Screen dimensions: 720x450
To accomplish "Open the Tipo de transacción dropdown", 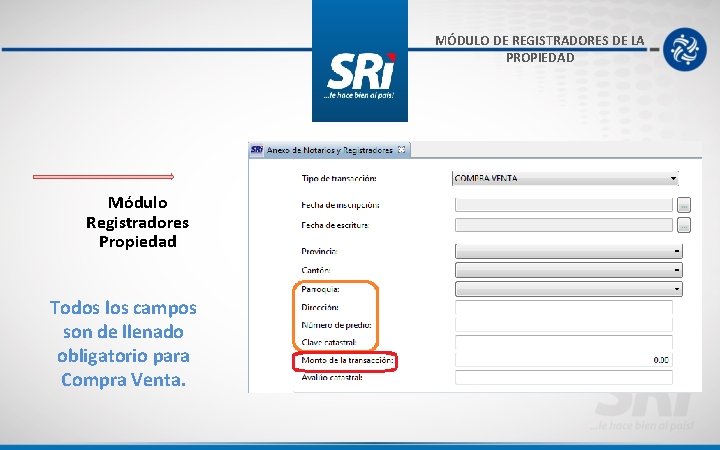I will pos(565,178).
